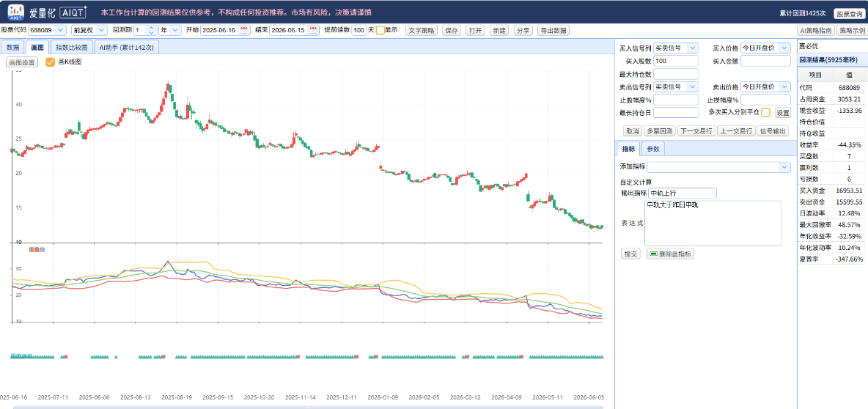868x409 pixels.
Task: Click the green icon on 删除此指标 button
Action: click(x=654, y=254)
